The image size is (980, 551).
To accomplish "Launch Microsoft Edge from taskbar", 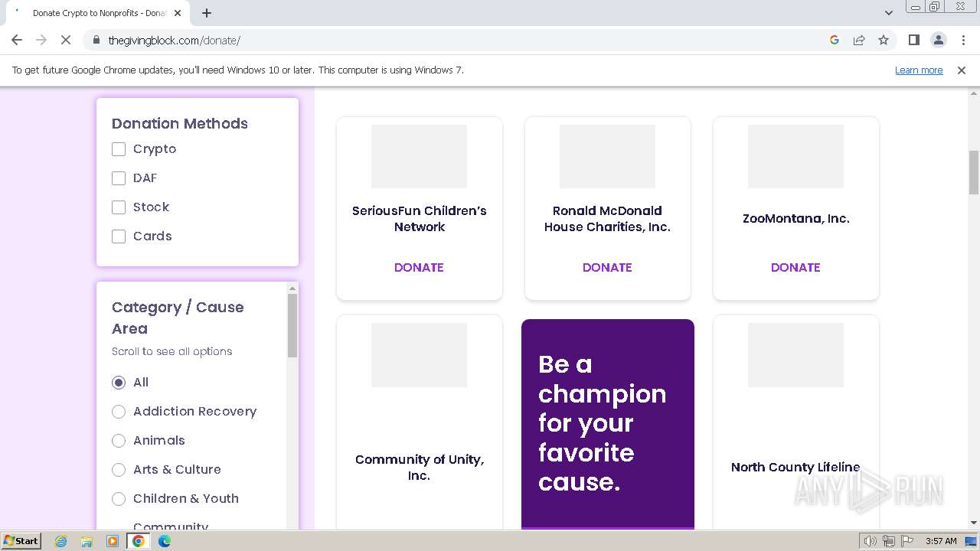I will pyautogui.click(x=164, y=541).
